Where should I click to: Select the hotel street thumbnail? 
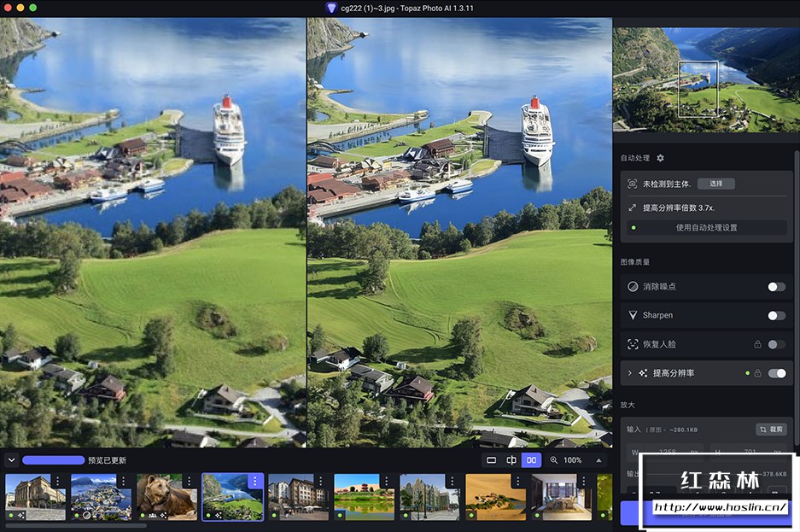(299, 497)
